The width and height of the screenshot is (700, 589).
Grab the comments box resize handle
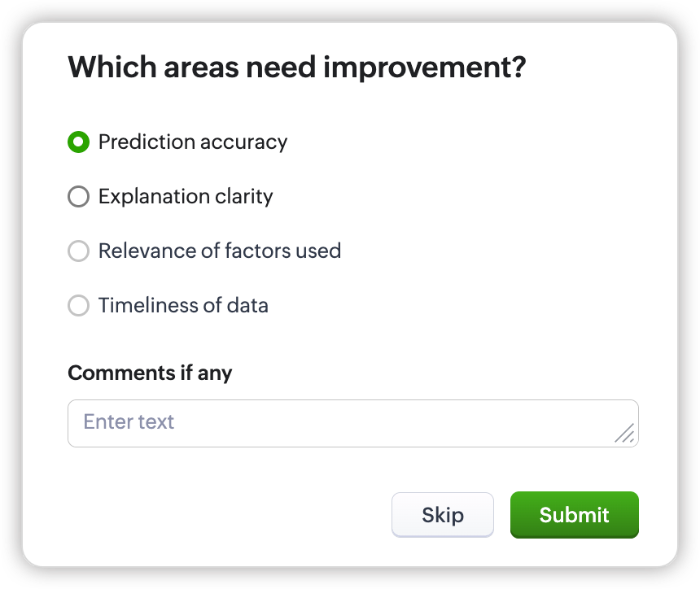pyautogui.click(x=624, y=434)
